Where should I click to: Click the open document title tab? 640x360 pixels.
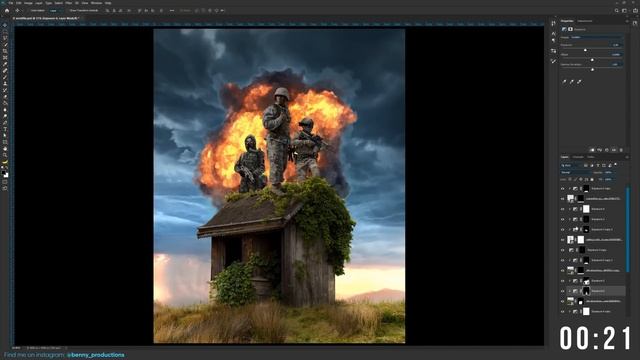pyautogui.click(x=46, y=18)
